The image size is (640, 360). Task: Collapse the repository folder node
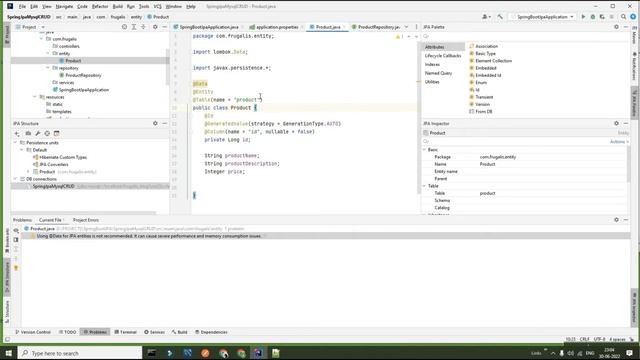pyautogui.click(x=48, y=68)
